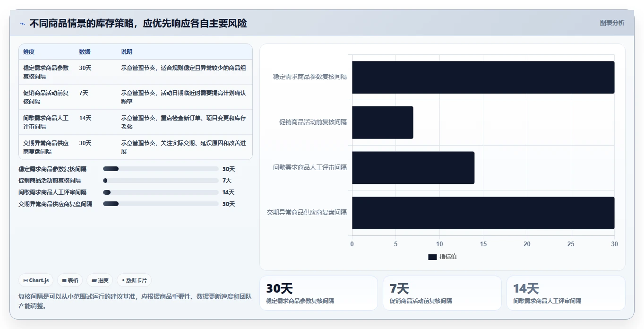The height and width of the screenshot is (329, 644).
Task: Click table cell 间歇需求商品人工评审间隔
Action: (46, 122)
